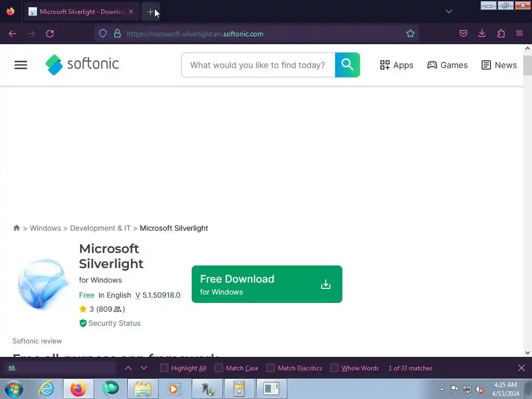Click the network tray icon
The height and width of the screenshot is (399, 532).
467,389
